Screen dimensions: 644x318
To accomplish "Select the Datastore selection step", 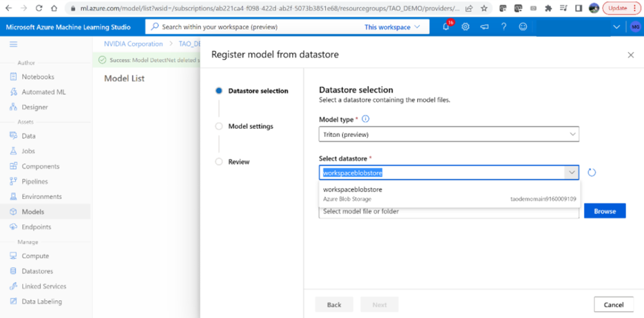I will tap(252, 91).
